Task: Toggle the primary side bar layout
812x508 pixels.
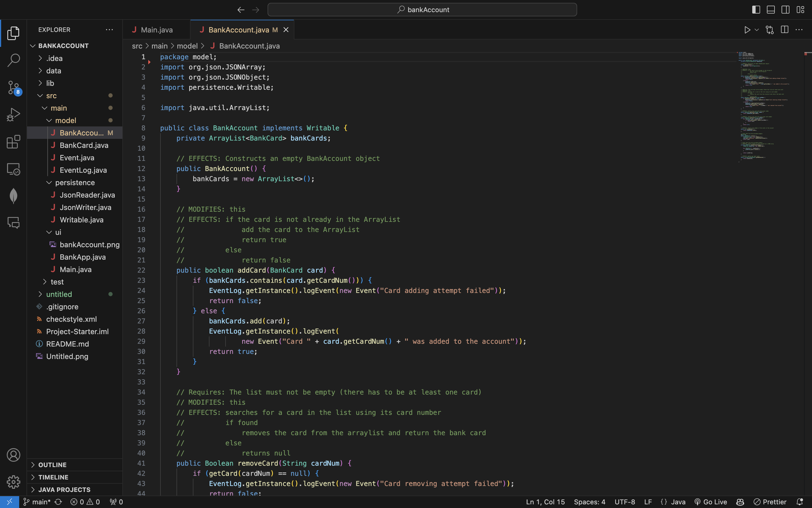Action: [x=756, y=9]
